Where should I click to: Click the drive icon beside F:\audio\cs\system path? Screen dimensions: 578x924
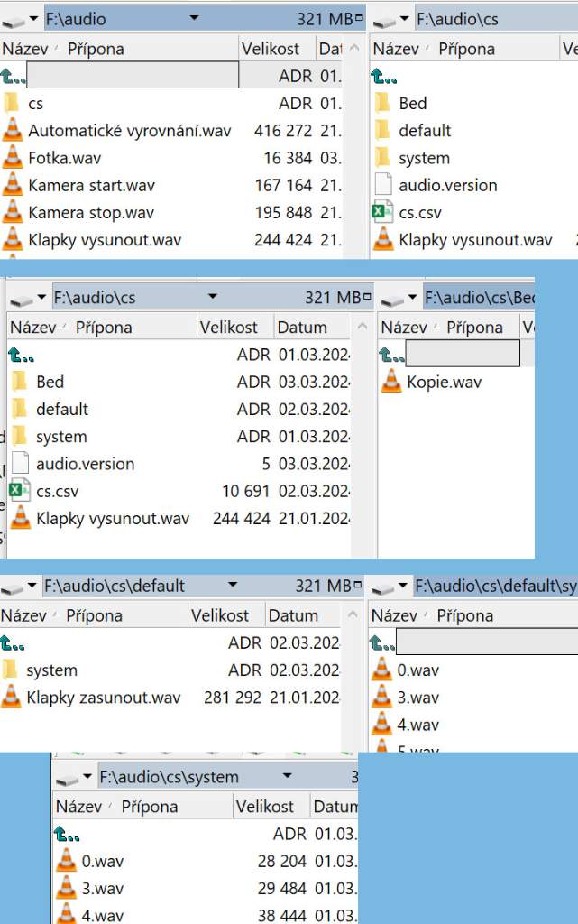click(67, 777)
